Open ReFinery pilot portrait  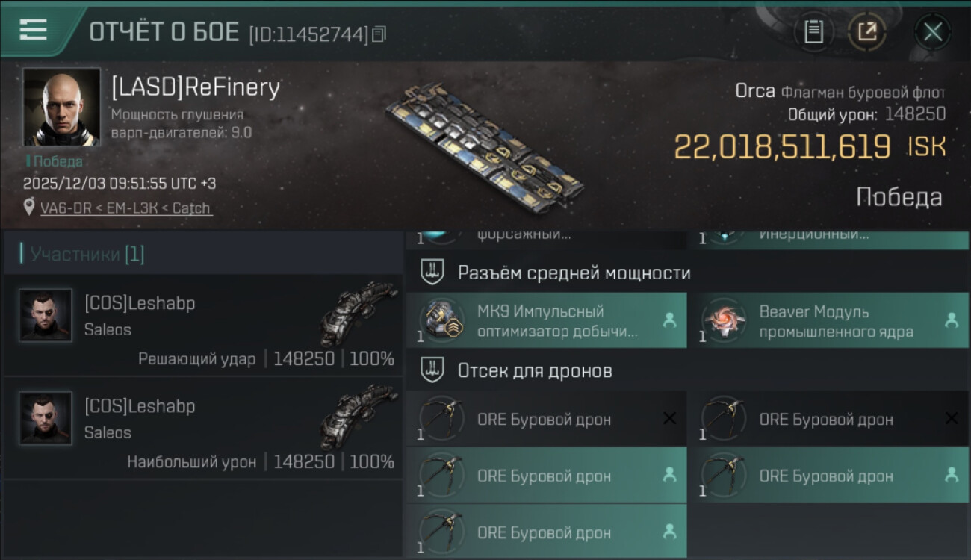click(x=61, y=107)
